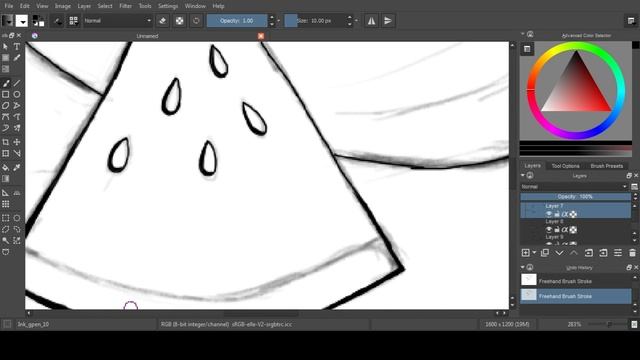Select the Freehand Brush tool
The width and height of the screenshot is (640, 360).
pyautogui.click(x=6, y=83)
